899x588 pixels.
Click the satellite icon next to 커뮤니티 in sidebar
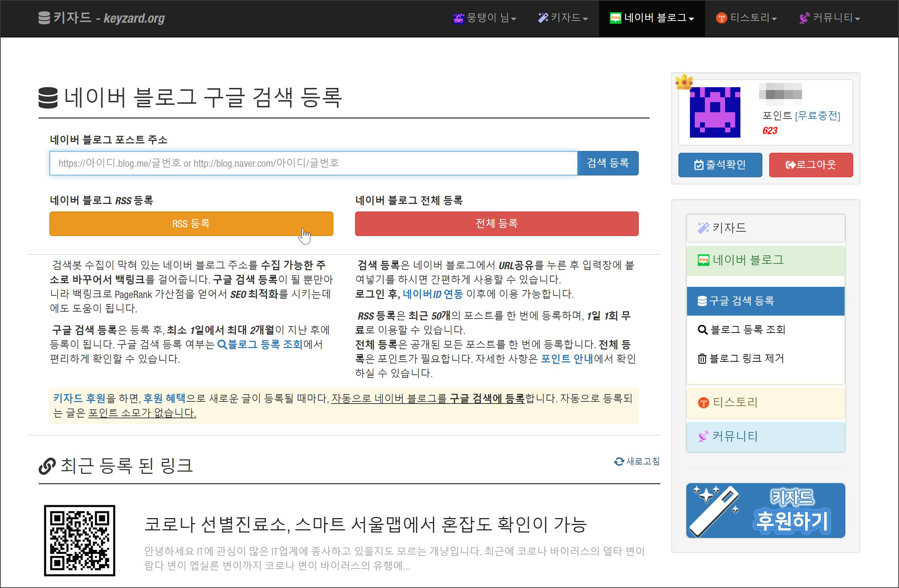point(703,437)
